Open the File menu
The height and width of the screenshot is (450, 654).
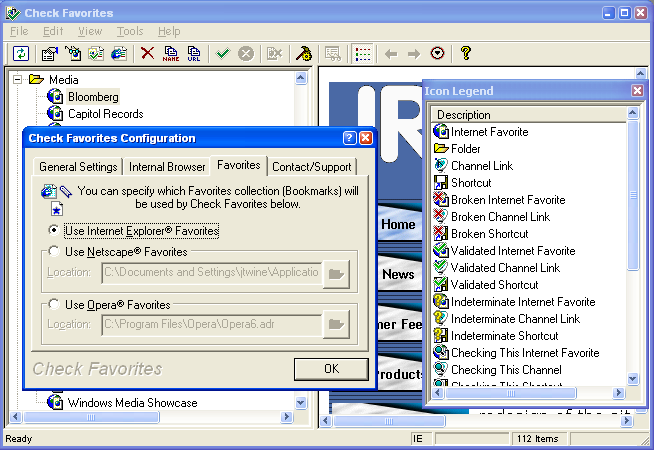[19, 31]
